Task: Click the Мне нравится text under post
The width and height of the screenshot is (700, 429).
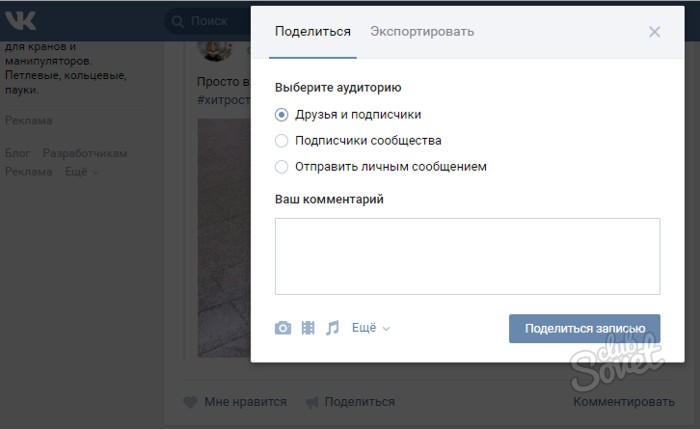Action: point(246,402)
